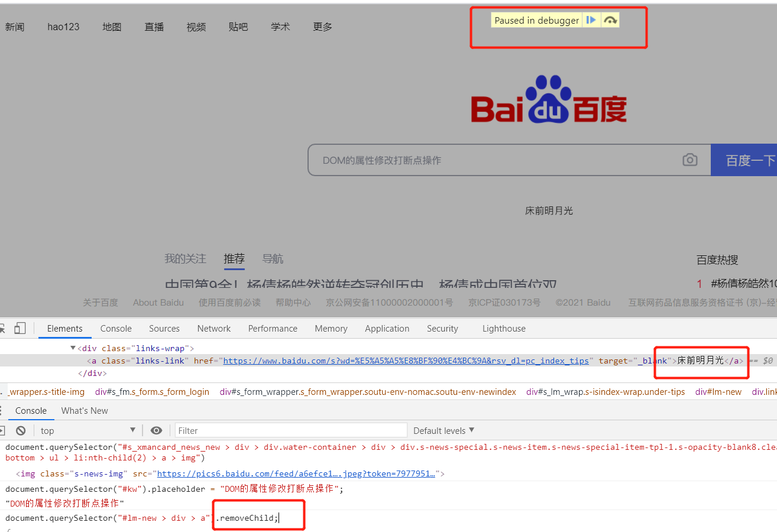This screenshot has width=777, height=532.
Task: Click the pics6.baidu.com image URL in console
Action: click(x=296, y=473)
